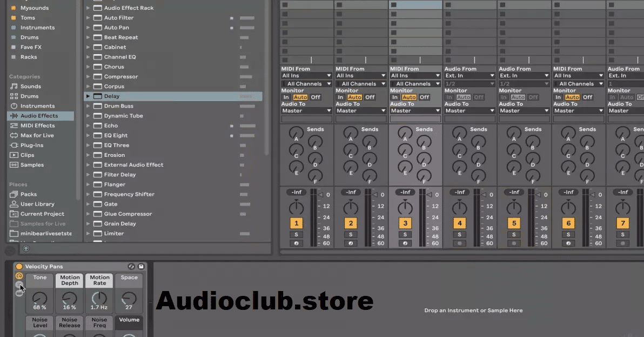
Task: Toggle Velocity Pans device activator
Action: 19,266
